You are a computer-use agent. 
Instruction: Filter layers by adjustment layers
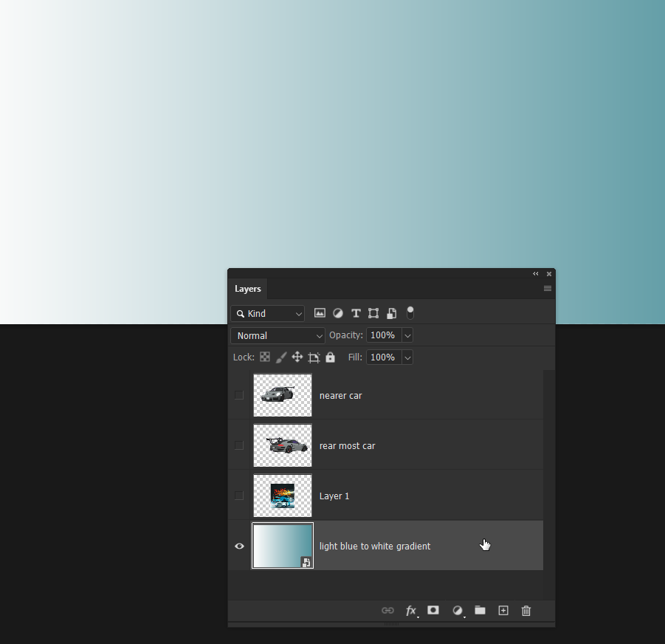(x=337, y=312)
